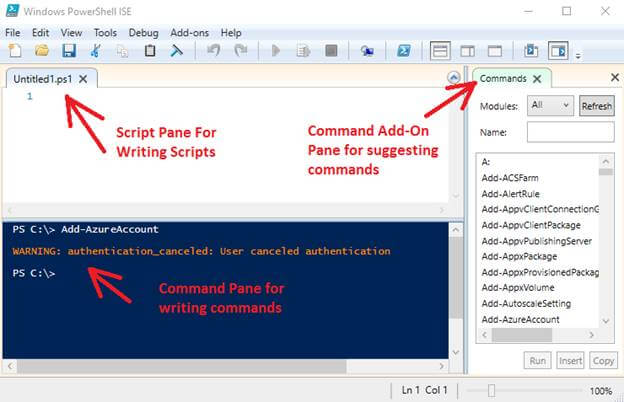
Task: Run script with green play icon
Action: click(275, 51)
